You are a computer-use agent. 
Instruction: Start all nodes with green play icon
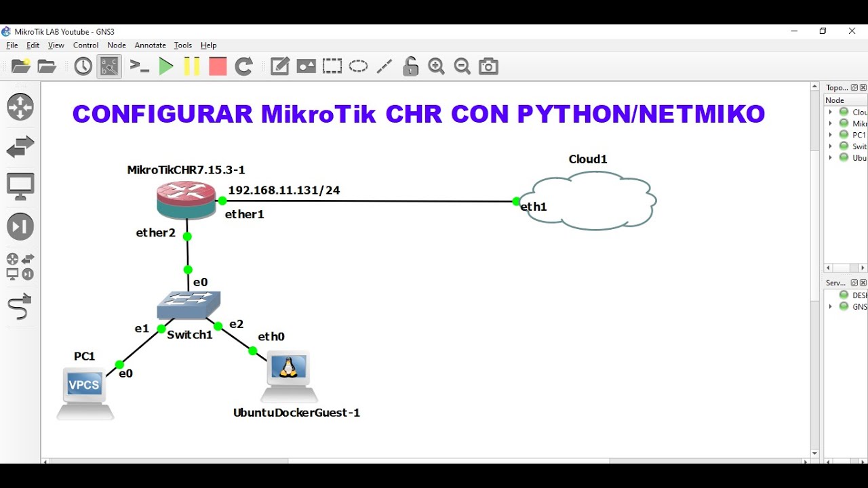point(166,66)
